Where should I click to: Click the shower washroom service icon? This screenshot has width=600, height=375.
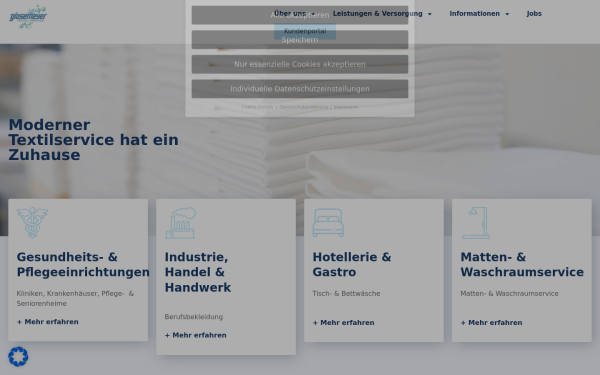tap(476, 223)
